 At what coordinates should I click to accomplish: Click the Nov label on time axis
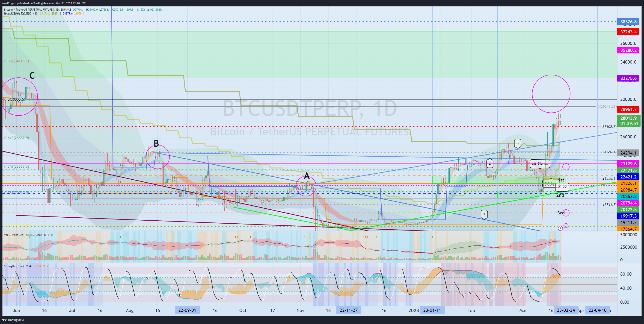point(300,310)
